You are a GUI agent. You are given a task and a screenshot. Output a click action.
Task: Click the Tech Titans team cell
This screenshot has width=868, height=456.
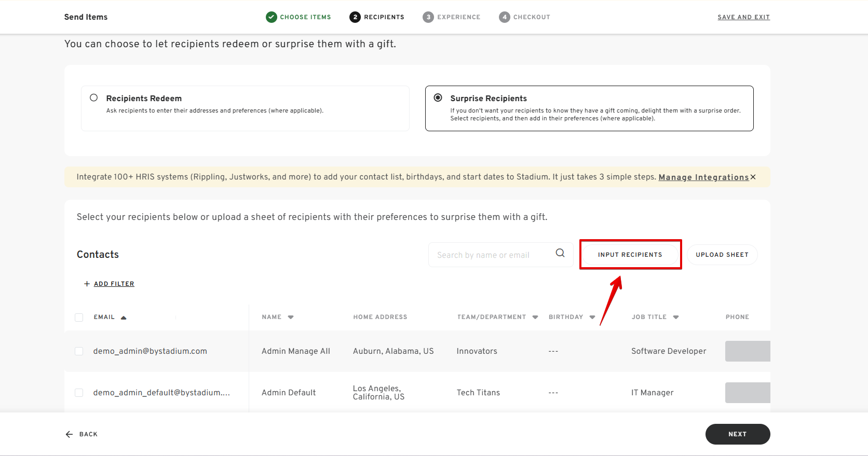[478, 393]
